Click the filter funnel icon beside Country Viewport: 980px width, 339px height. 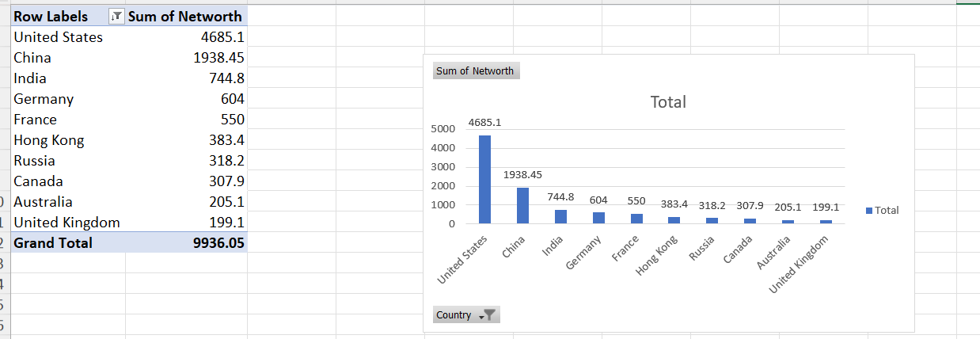tap(489, 315)
